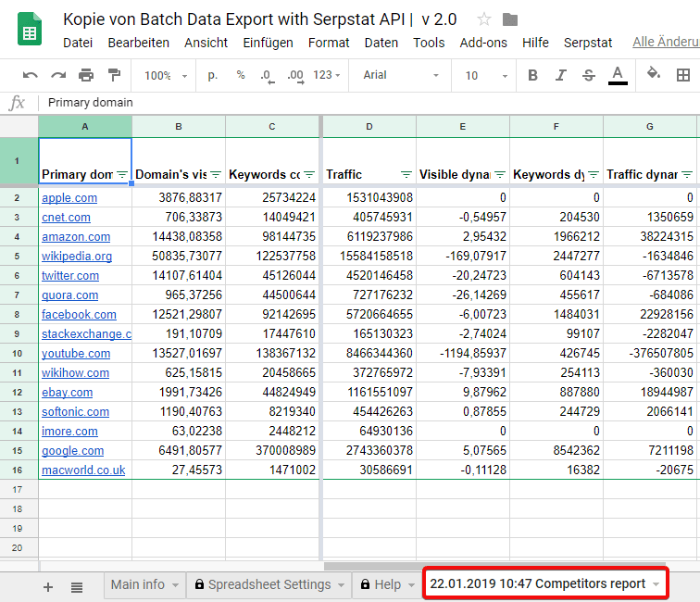Open the wikipedia.org link

[77, 257]
